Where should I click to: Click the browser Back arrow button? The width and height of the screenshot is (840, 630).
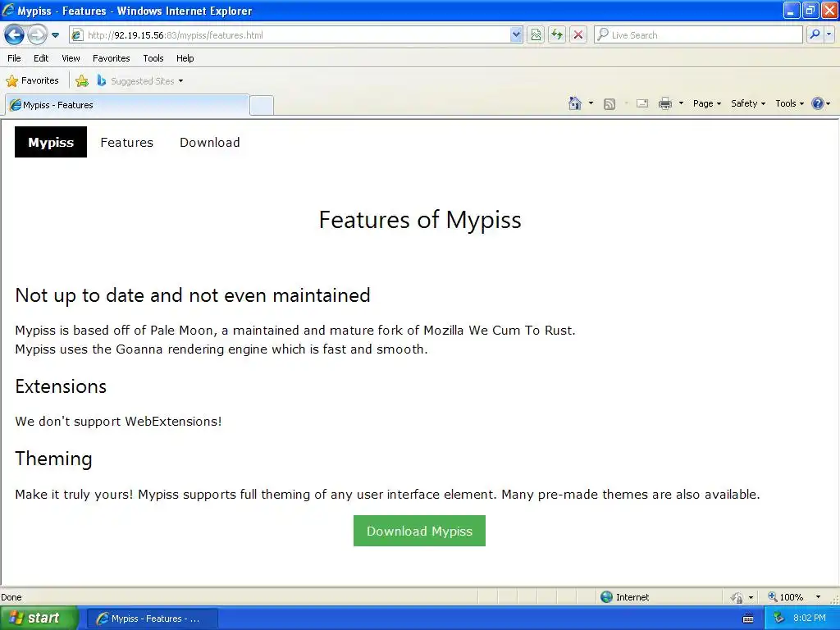[15, 35]
